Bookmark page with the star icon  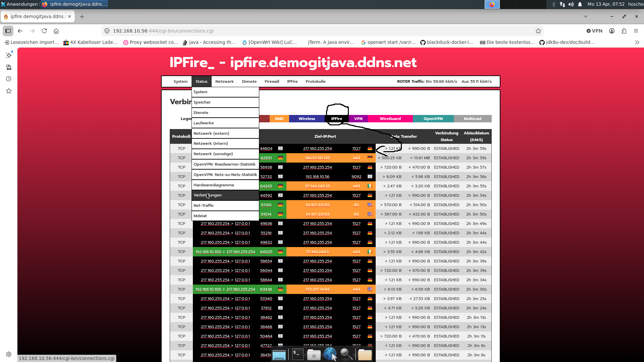538,31
